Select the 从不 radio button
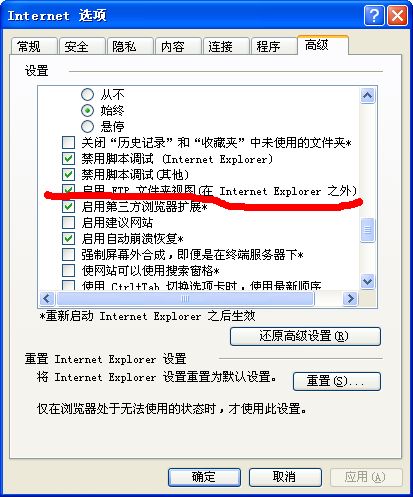 (87, 95)
